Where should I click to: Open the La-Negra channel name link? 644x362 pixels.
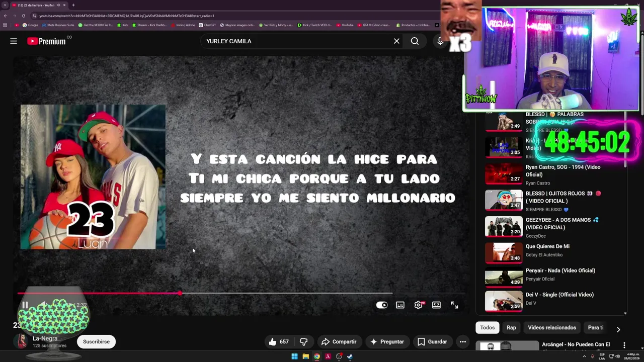[45, 338]
